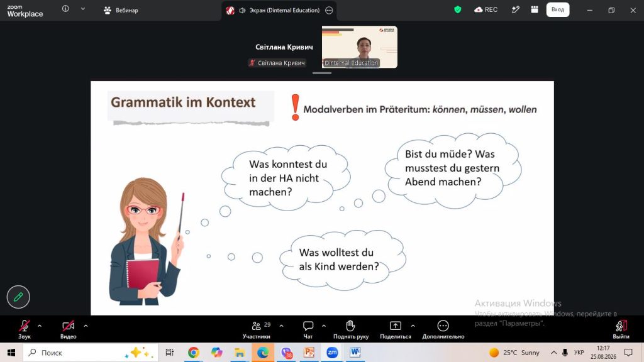Turn on camera via Видео
Screen dimensions: 644x362
click(68, 329)
